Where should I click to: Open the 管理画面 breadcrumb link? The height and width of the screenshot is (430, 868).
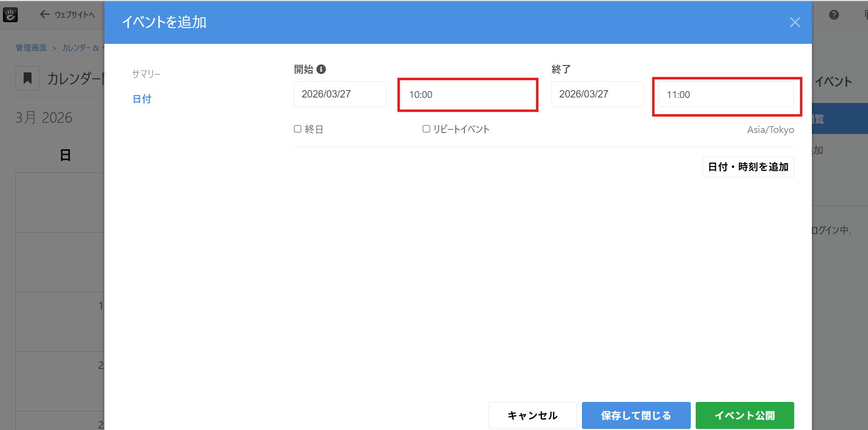32,48
